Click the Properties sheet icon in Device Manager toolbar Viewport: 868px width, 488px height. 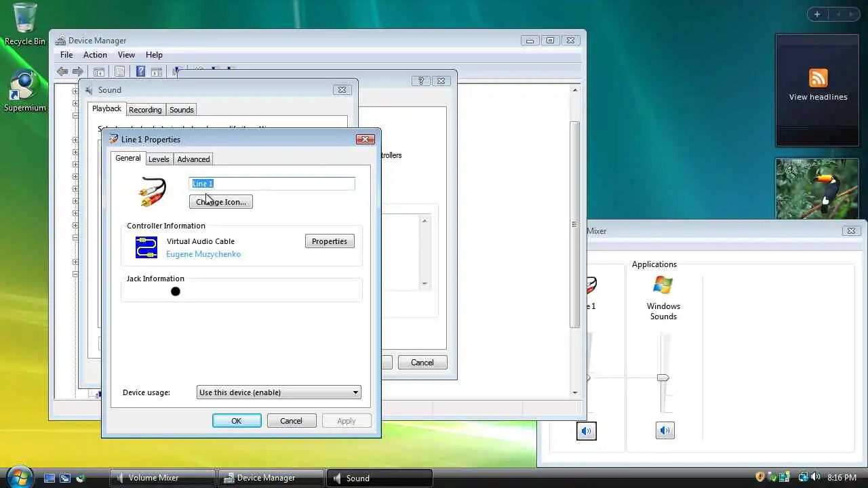119,71
